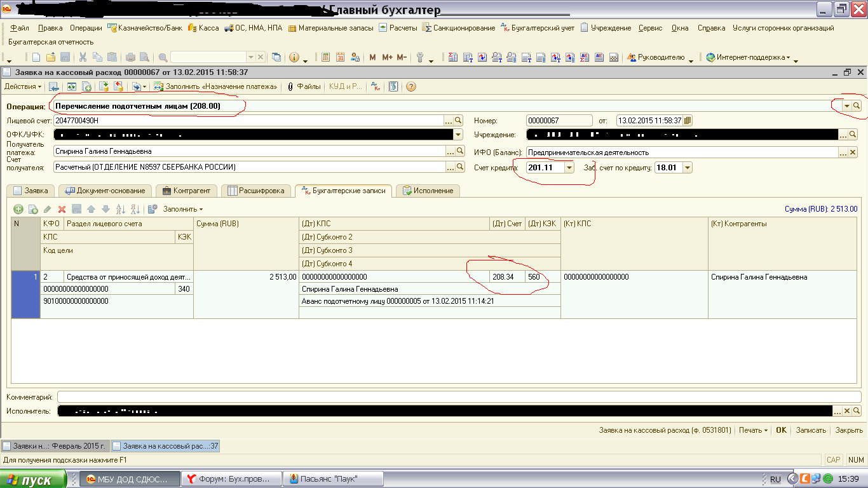
Task: Open the Действия dropdown menu
Action: [x=23, y=86]
